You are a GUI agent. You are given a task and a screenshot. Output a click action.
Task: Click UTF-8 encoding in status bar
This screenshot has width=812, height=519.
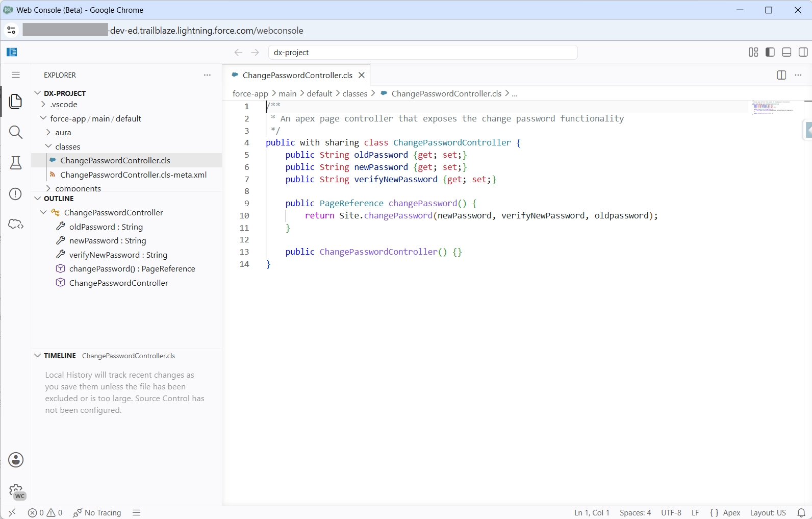click(671, 512)
